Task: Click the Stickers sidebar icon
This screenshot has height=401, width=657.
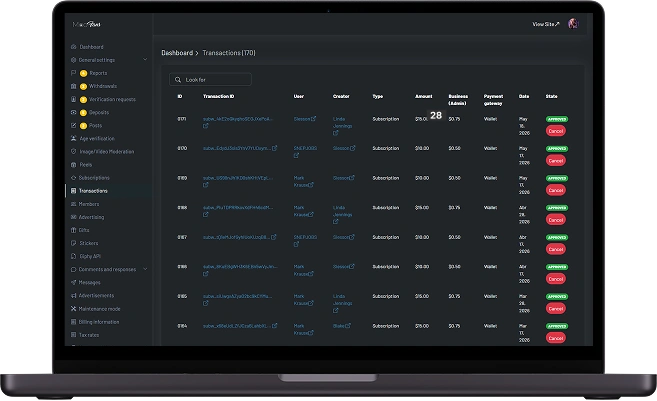Action: click(x=74, y=243)
